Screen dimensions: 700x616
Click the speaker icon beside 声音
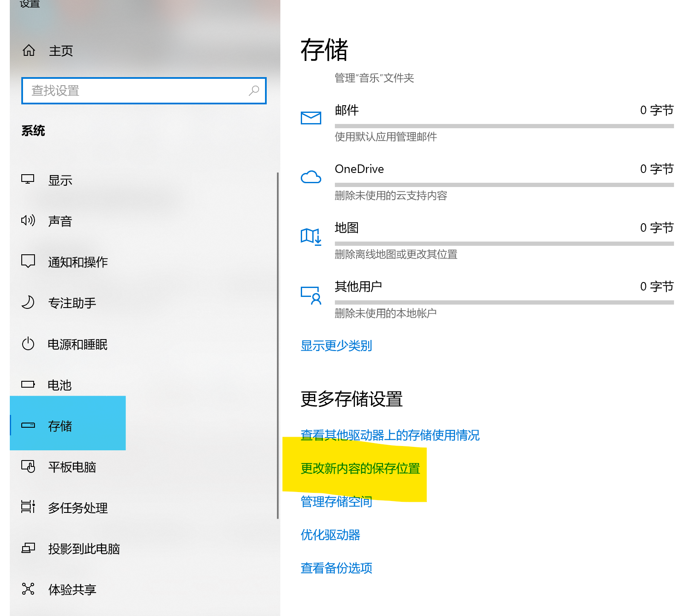click(28, 220)
